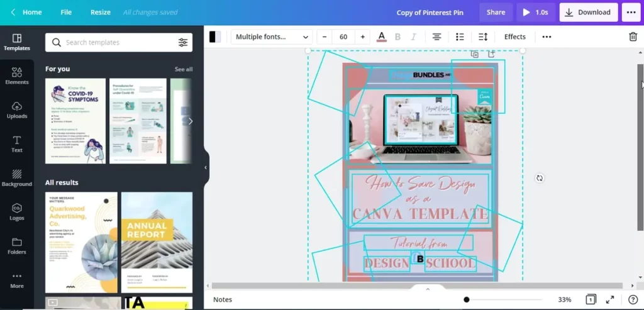644x310 pixels.
Task: Open the Multiple fonts dropdown
Action: click(272, 36)
